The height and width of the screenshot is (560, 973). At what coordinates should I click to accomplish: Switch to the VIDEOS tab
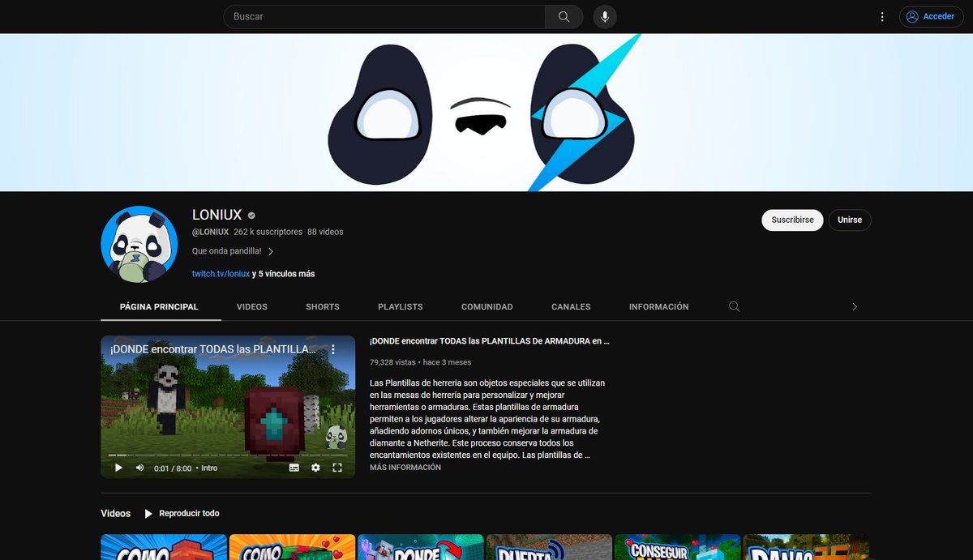coord(252,307)
